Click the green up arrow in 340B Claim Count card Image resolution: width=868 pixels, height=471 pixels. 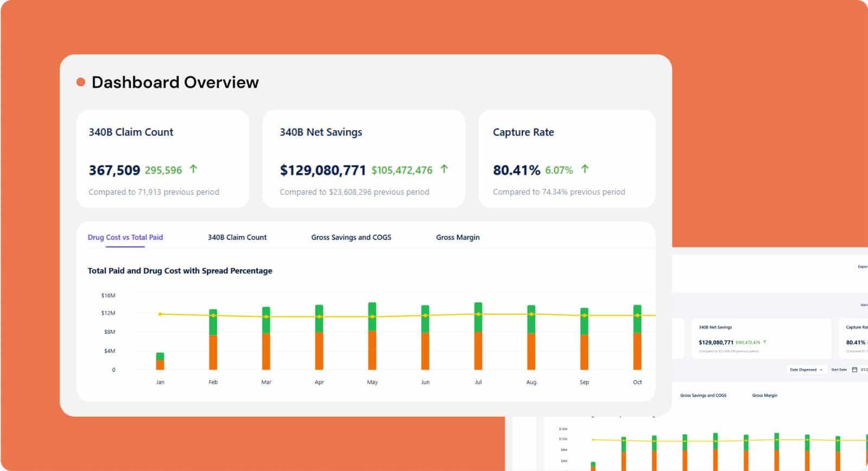[193, 169]
